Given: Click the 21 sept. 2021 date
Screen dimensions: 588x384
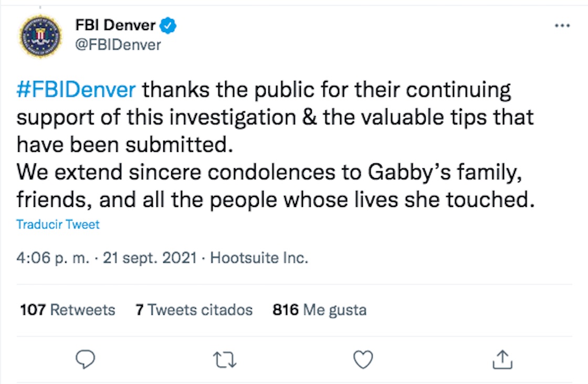Looking at the screenshot, I should 150,258.
